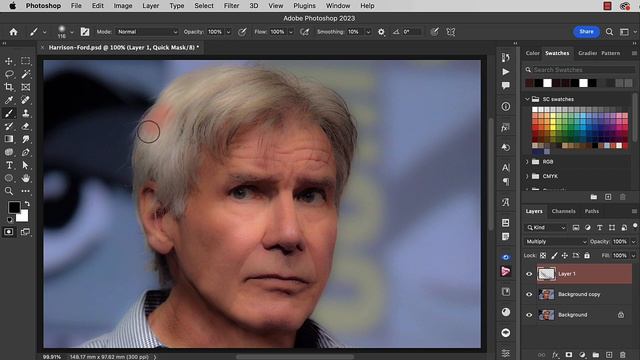Click the Search Swatches field
Viewport: 640px width, 360px height.
pyautogui.click(x=580, y=70)
